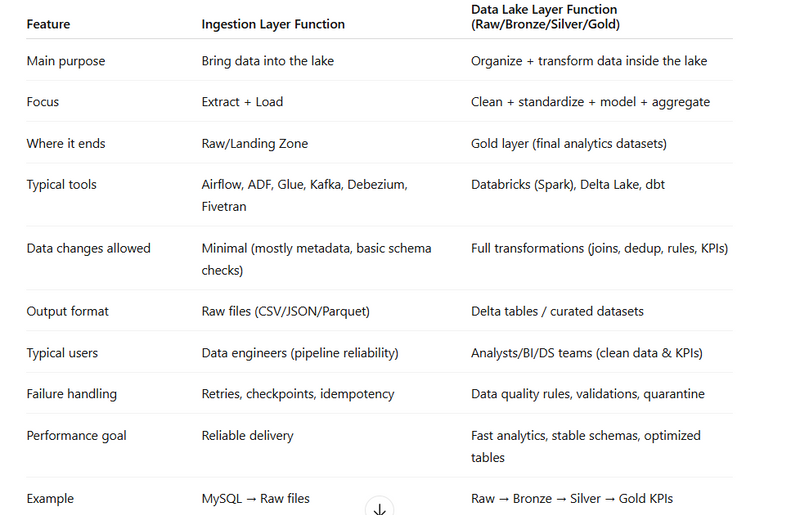Click the "Raw/Landing Zone" cell
800x515 pixels.
252,143
